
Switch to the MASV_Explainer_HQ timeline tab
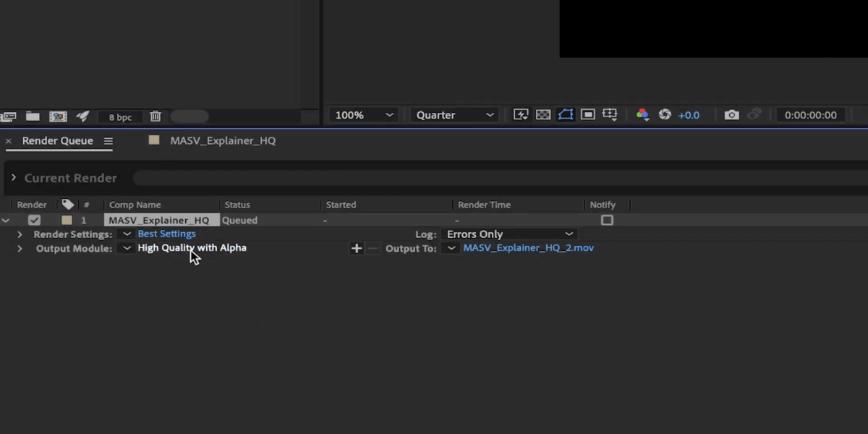[x=222, y=141]
